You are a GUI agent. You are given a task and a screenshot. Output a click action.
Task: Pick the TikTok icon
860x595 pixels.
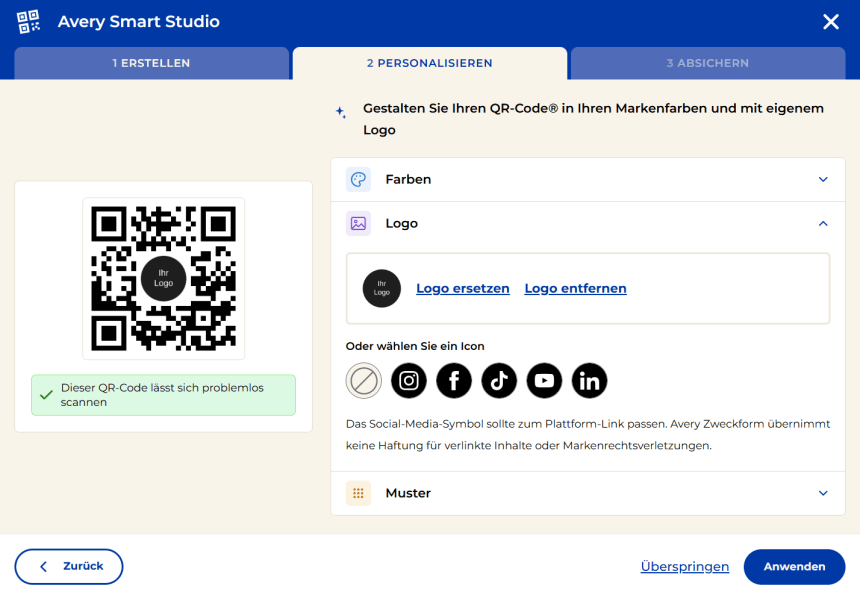tap(499, 381)
